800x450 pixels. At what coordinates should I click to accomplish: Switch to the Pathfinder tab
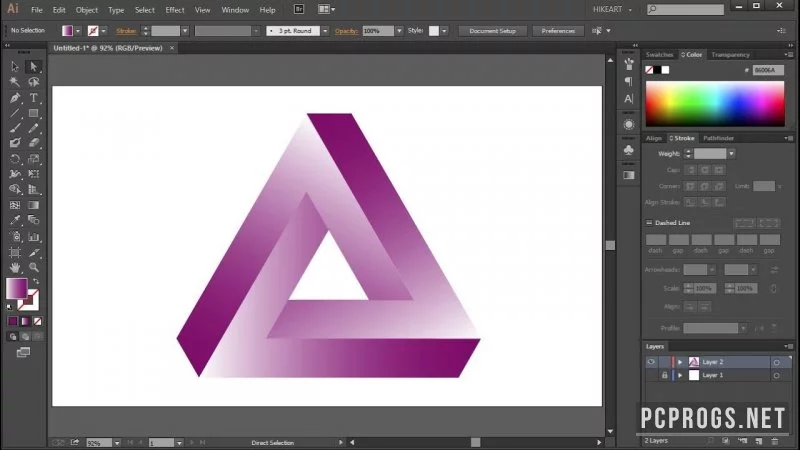point(718,138)
